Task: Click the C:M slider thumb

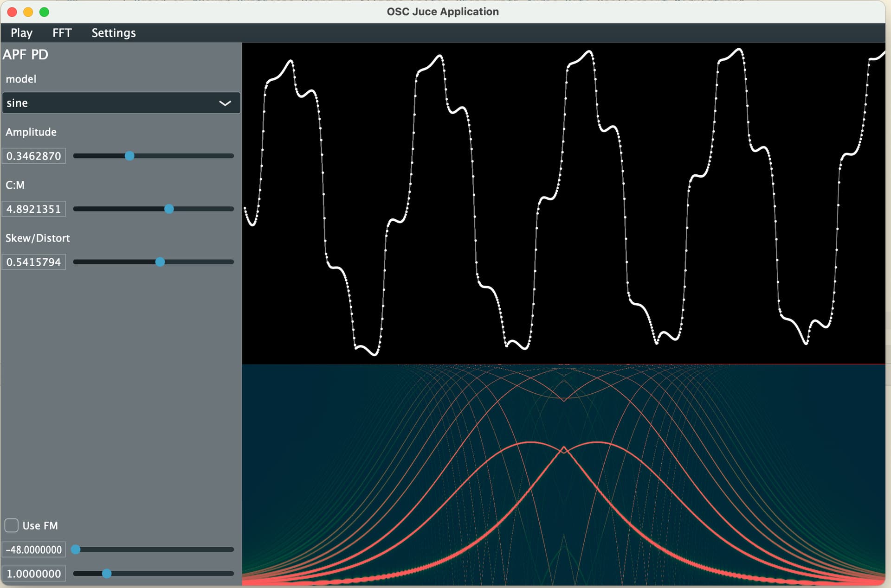Action: pos(169,209)
